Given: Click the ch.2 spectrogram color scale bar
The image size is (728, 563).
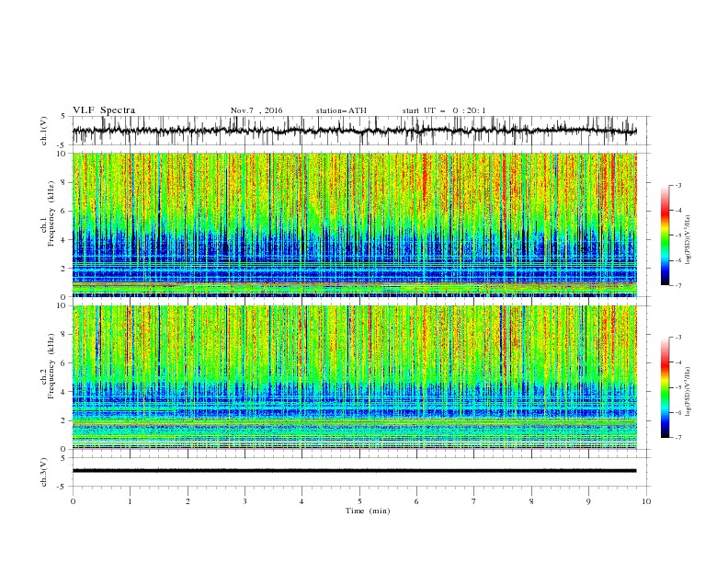Looking at the screenshot, I should click(665, 387).
